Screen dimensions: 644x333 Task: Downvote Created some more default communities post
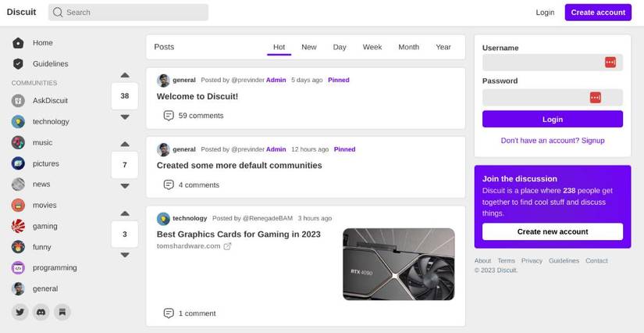[125, 186]
